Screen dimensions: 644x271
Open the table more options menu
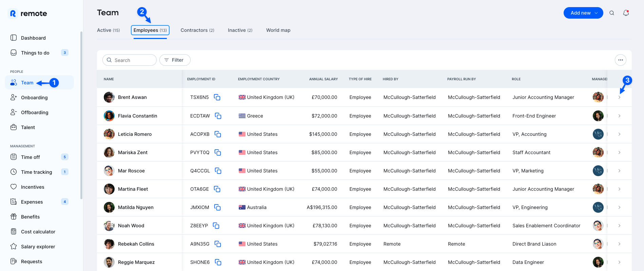[x=621, y=60]
